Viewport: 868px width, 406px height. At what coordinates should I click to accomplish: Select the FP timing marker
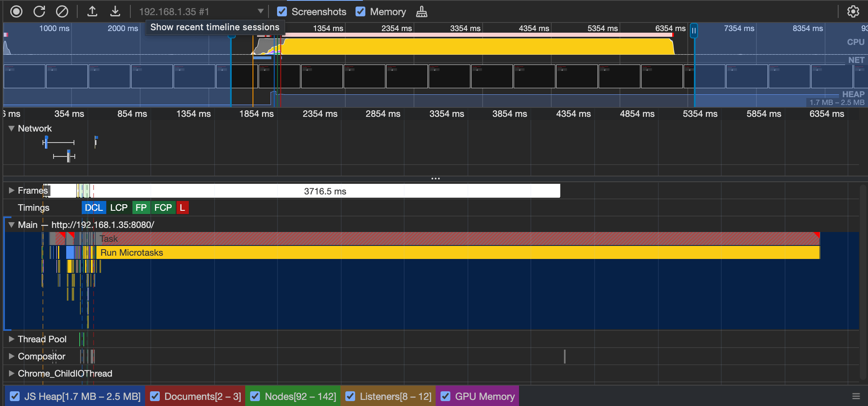click(141, 207)
